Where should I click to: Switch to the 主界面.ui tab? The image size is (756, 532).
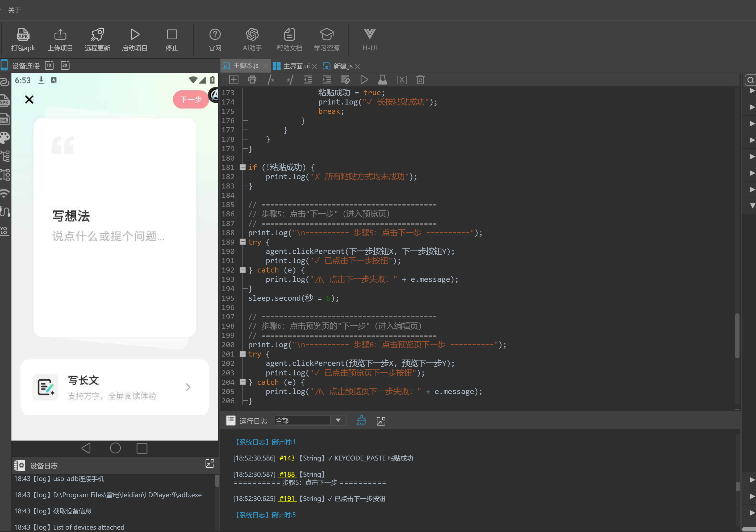coord(292,66)
